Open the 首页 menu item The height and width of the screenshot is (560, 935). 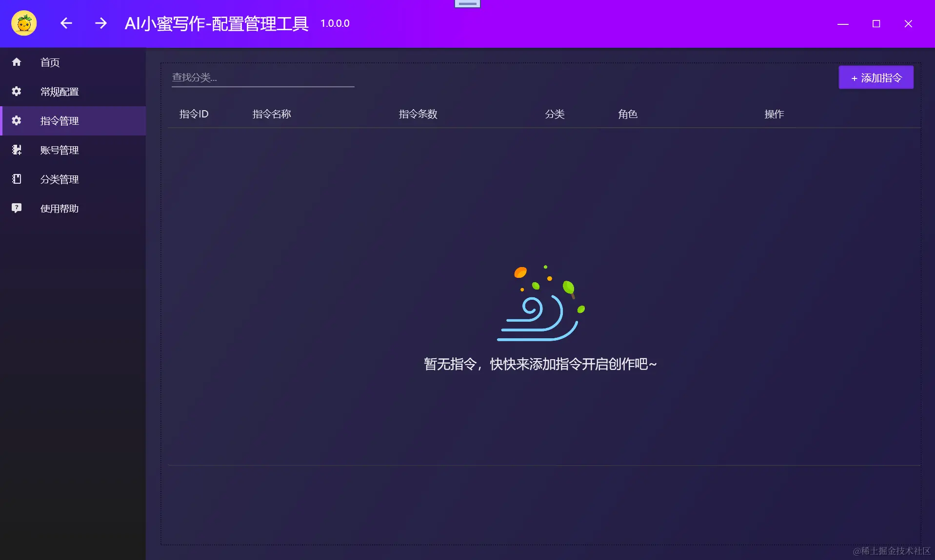coord(73,62)
